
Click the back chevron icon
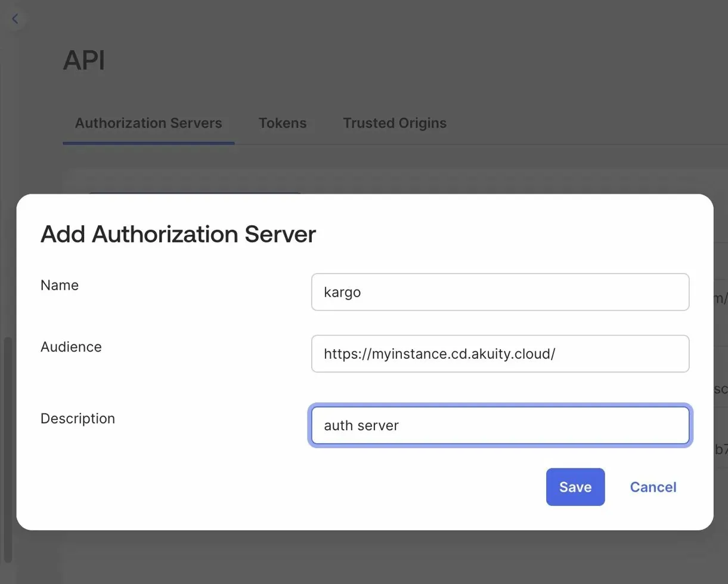[15, 19]
